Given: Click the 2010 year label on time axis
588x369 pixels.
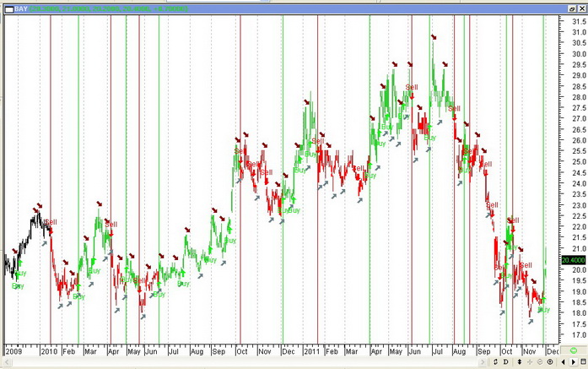Looking at the screenshot, I should coord(51,349).
